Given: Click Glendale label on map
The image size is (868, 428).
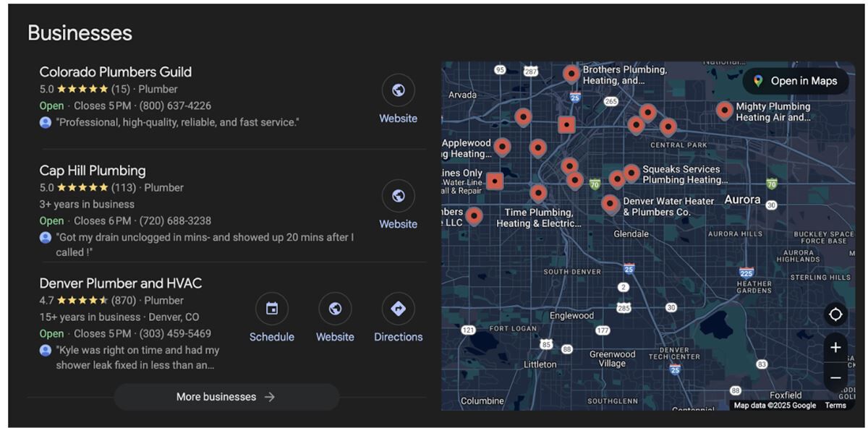Looking at the screenshot, I should click(631, 234).
